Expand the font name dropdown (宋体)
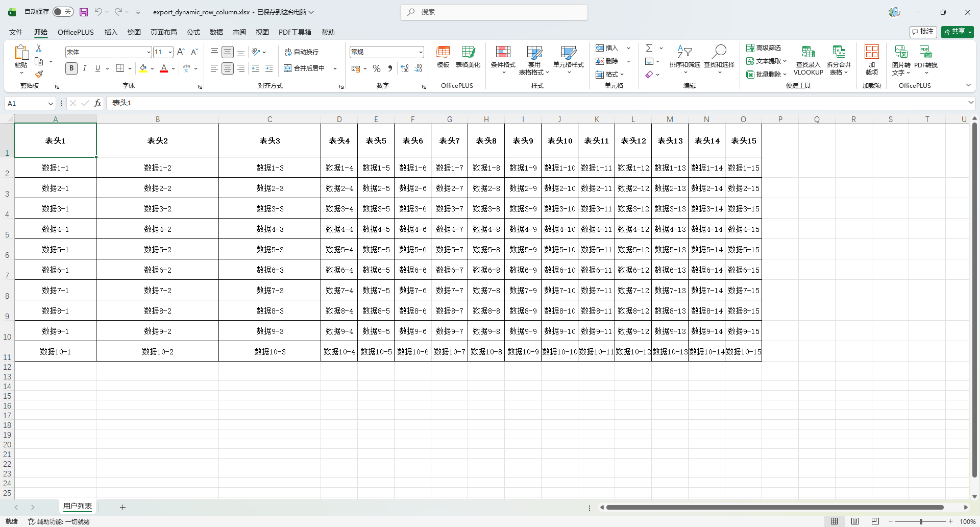This screenshot has height=527, width=980. point(149,52)
